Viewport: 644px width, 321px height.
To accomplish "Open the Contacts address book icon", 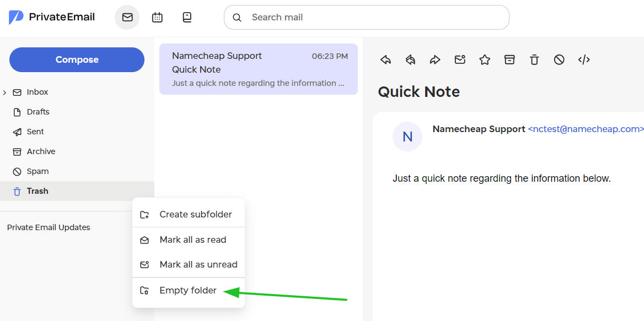I will tap(187, 17).
